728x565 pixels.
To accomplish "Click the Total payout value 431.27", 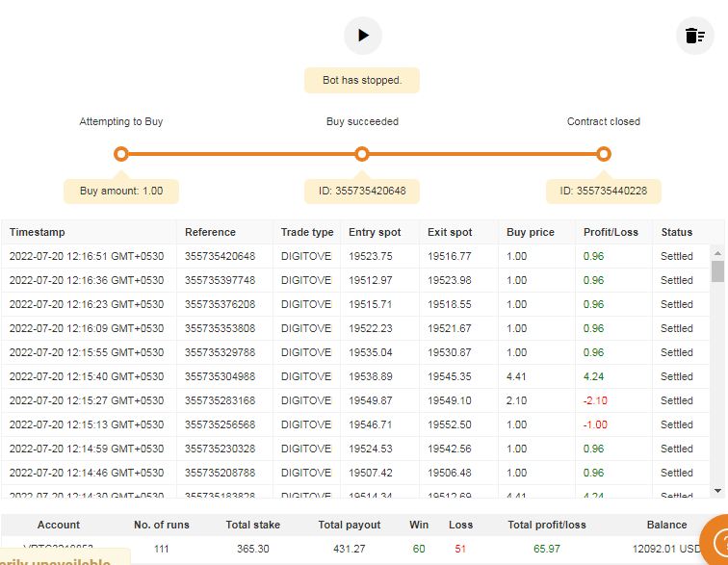I will click(x=350, y=549).
